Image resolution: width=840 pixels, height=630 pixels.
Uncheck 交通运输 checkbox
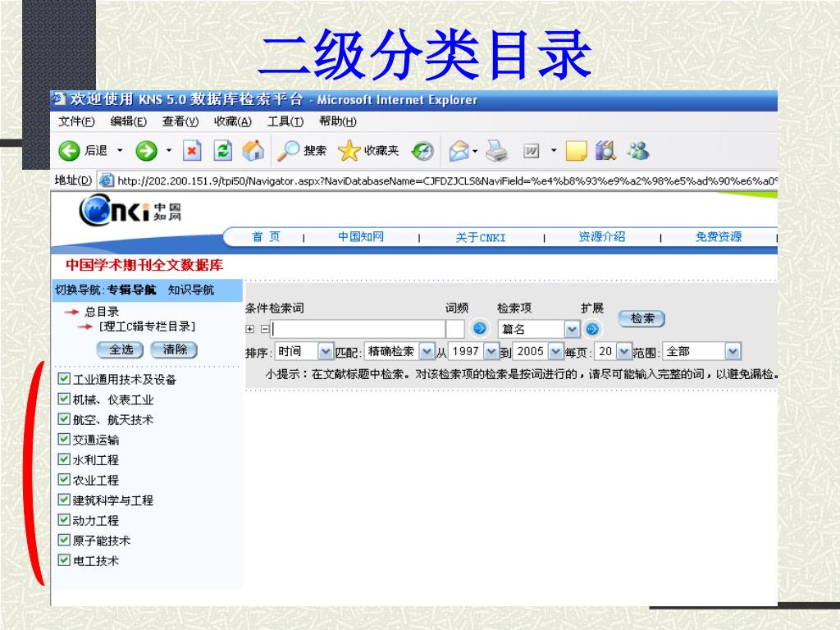pos(64,440)
